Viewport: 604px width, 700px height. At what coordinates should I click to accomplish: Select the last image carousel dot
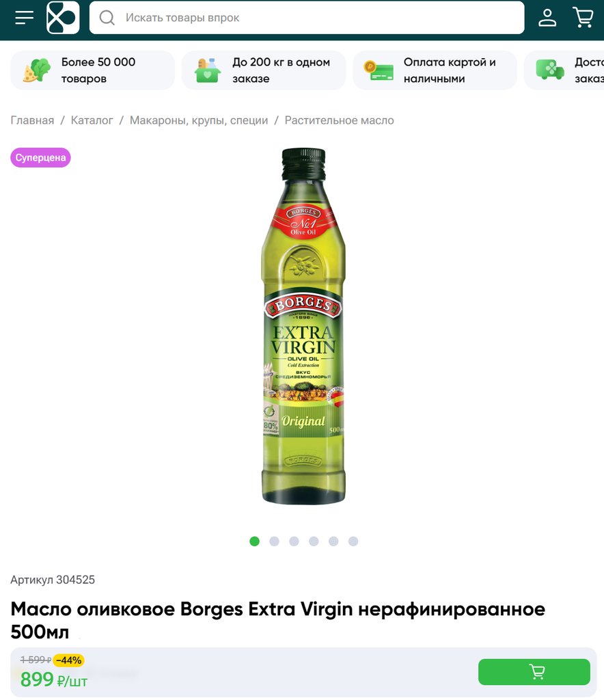[353, 541]
